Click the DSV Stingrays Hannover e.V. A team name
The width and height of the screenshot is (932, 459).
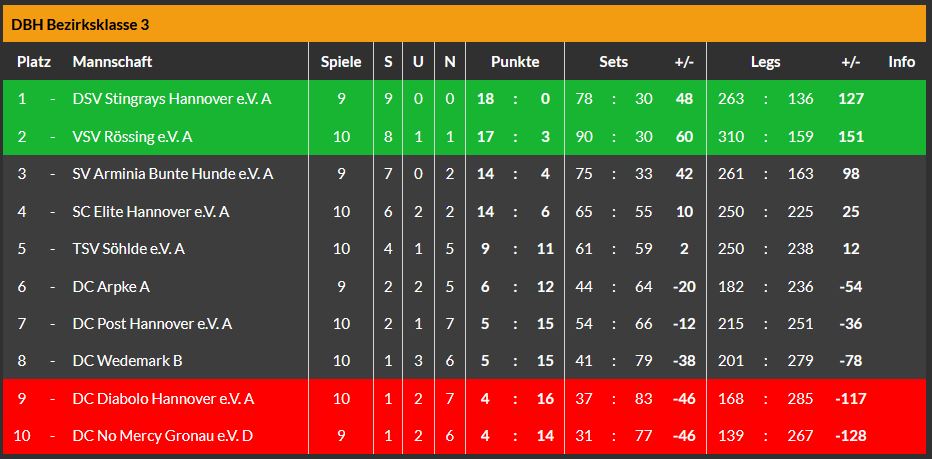[172, 99]
